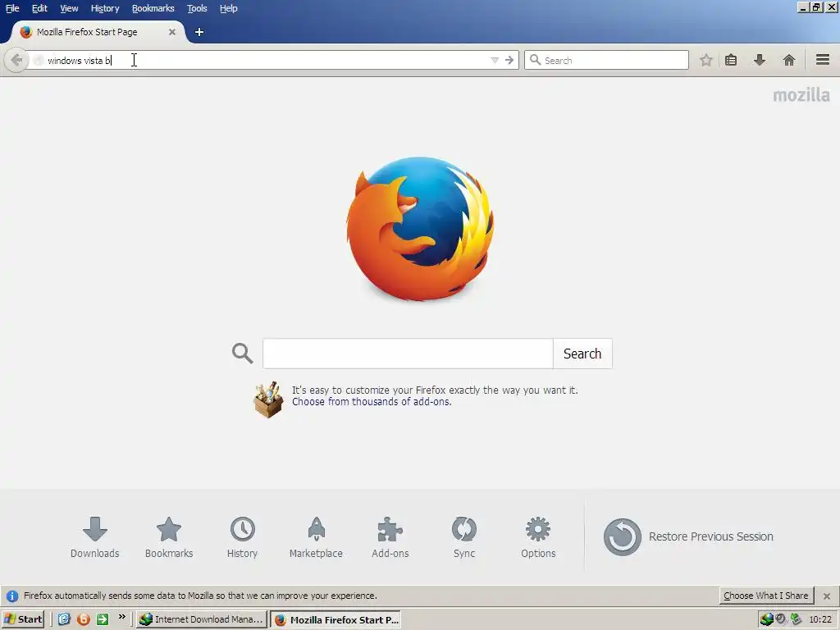
Task: Open the Bookmarks menu
Action: click(153, 8)
